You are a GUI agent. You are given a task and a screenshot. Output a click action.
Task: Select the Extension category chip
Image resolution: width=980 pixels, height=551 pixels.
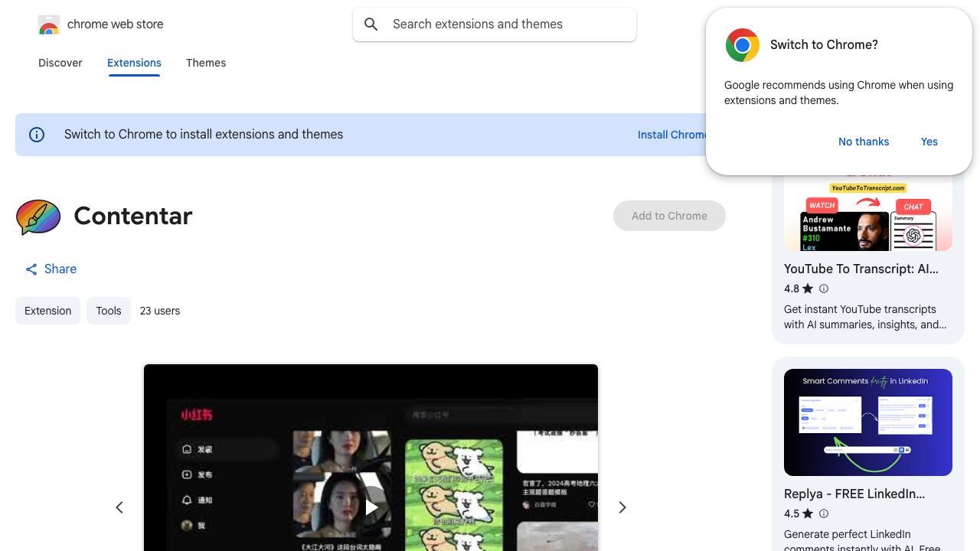click(x=47, y=311)
